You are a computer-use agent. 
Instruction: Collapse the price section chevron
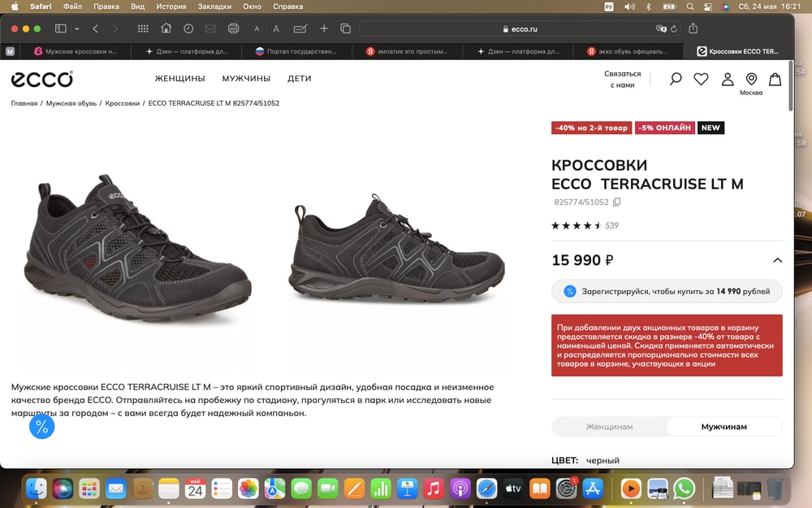point(777,261)
